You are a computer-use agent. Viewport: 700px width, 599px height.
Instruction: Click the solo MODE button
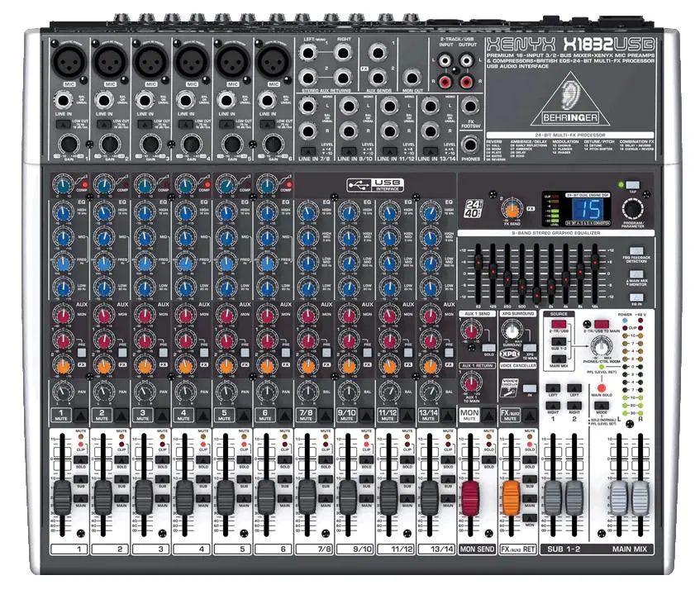(x=602, y=406)
